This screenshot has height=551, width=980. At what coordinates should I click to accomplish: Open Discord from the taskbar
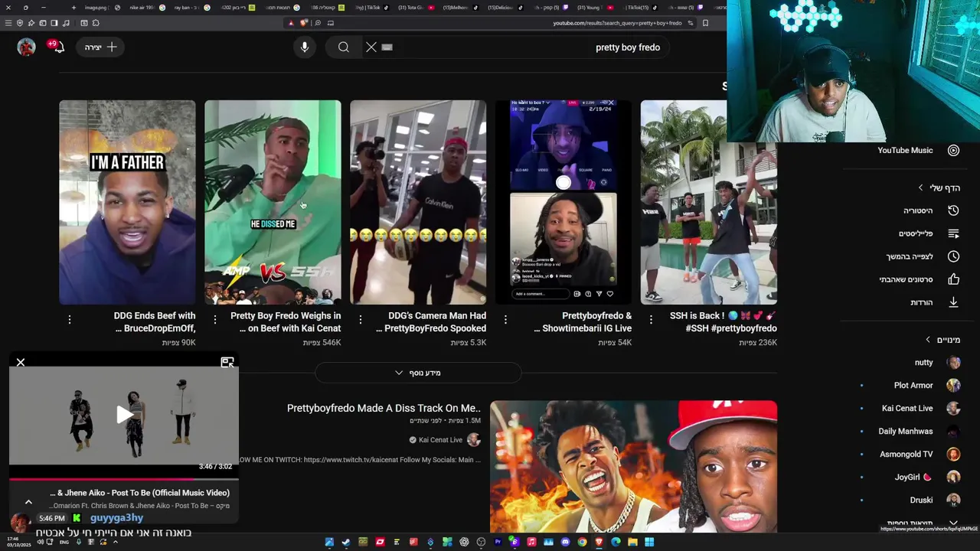pos(565,542)
